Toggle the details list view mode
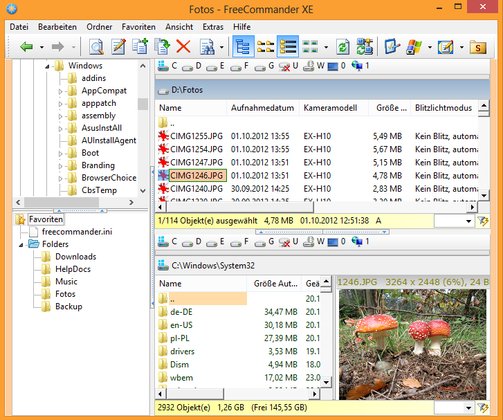This screenshot has height=420, width=503. coord(288,47)
